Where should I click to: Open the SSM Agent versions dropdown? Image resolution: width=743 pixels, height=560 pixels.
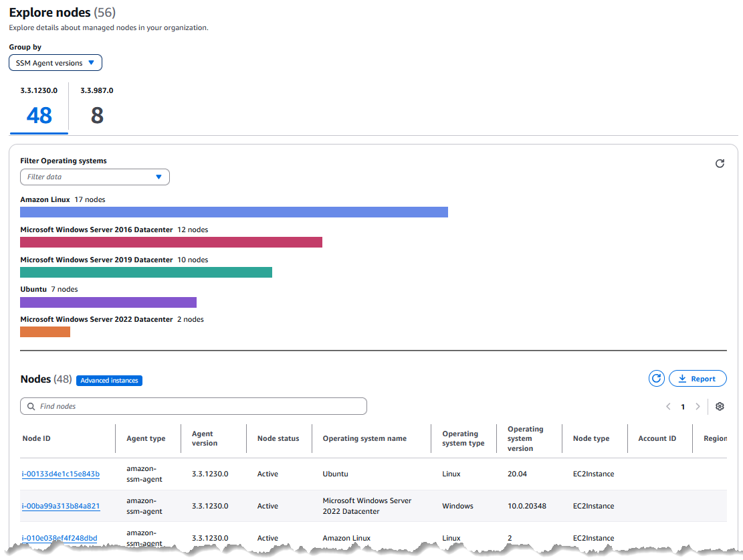pos(55,62)
